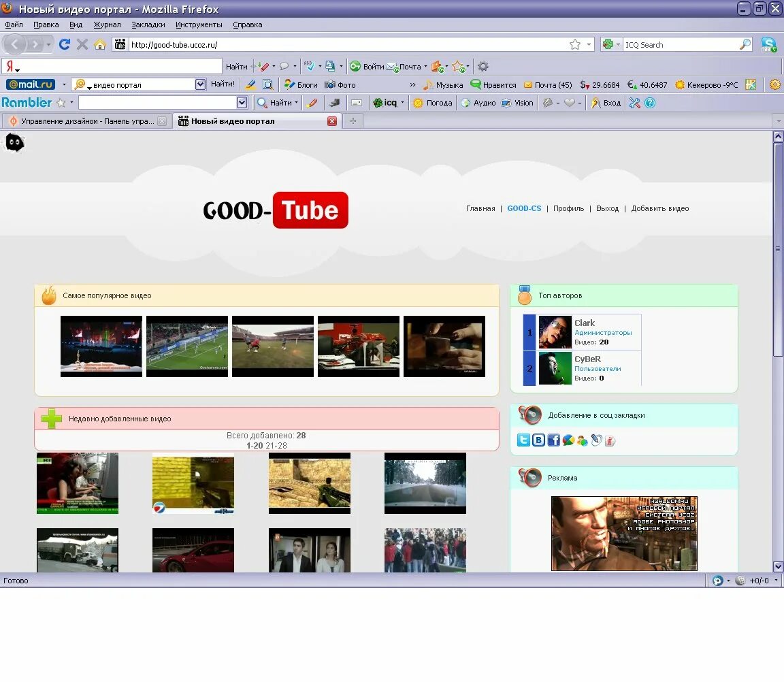Open the red Formula 1 car video thumbnail
Screen dimensions: 784x682
point(359,346)
